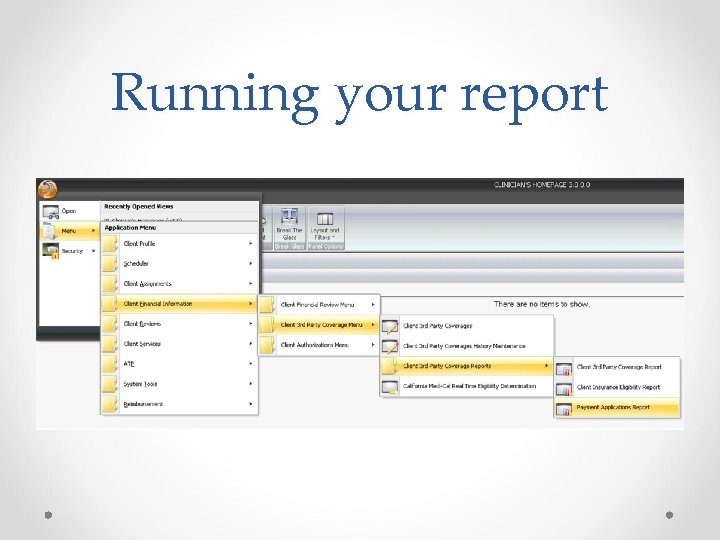
Task: Click the orange application orb button
Action: click(x=47, y=189)
